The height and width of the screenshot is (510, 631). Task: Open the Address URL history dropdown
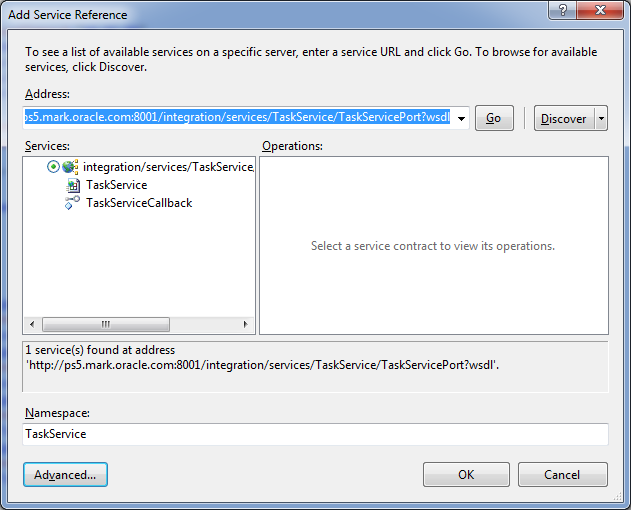(461, 118)
